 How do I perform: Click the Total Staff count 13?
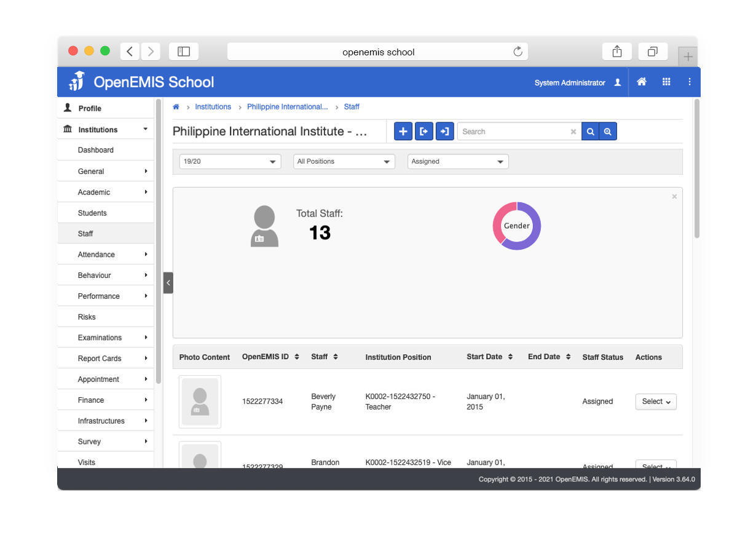(320, 232)
